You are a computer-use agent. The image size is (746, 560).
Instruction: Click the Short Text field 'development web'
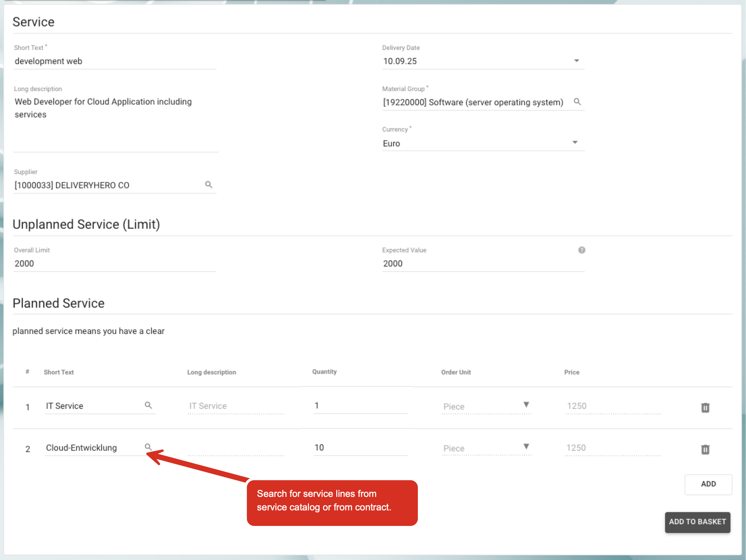tap(115, 61)
